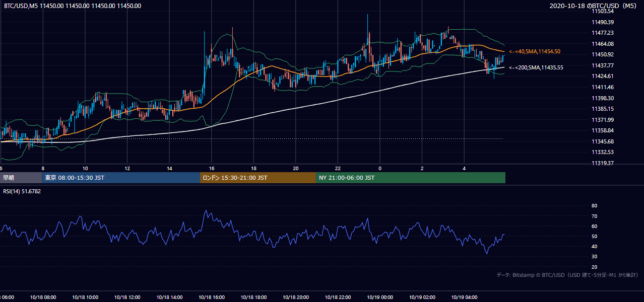Screen dimensions: 644x302
Task: Click the price axis label 11464.08
Action: tap(603, 44)
